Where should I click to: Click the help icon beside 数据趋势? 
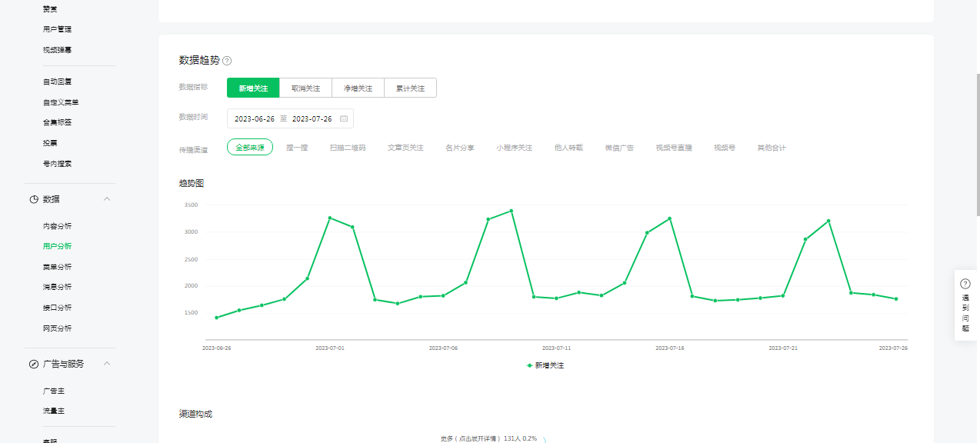tap(227, 61)
